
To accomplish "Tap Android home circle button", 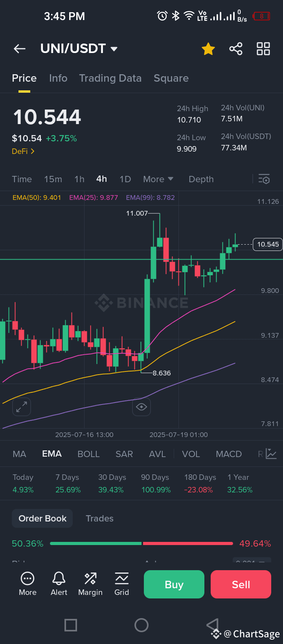I will point(141,625).
